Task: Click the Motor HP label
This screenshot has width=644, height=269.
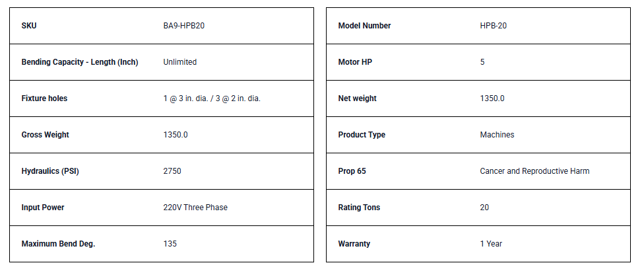Action: point(355,62)
